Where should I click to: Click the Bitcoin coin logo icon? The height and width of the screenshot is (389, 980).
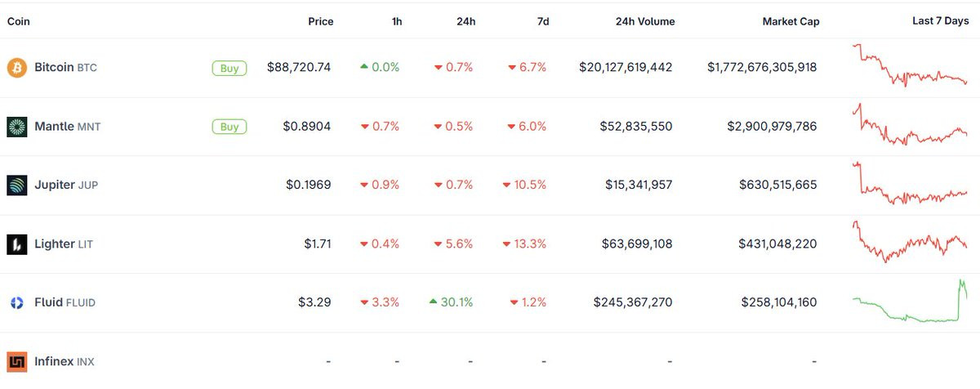(x=17, y=68)
